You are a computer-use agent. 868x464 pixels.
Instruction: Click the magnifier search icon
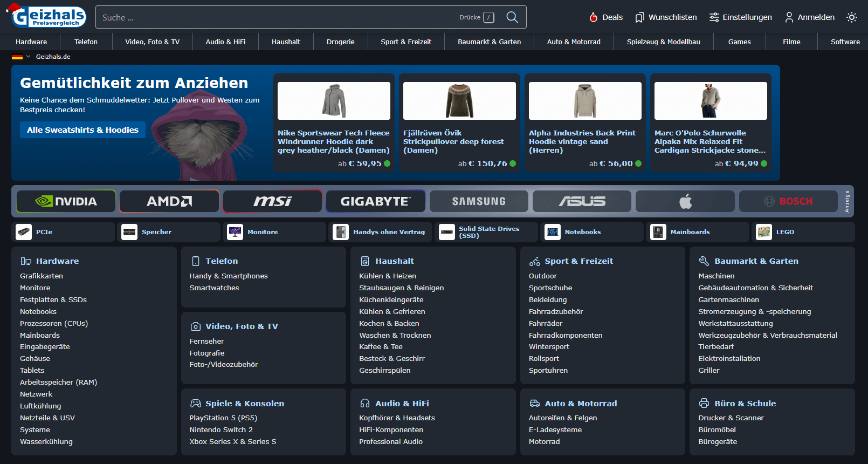(512, 17)
